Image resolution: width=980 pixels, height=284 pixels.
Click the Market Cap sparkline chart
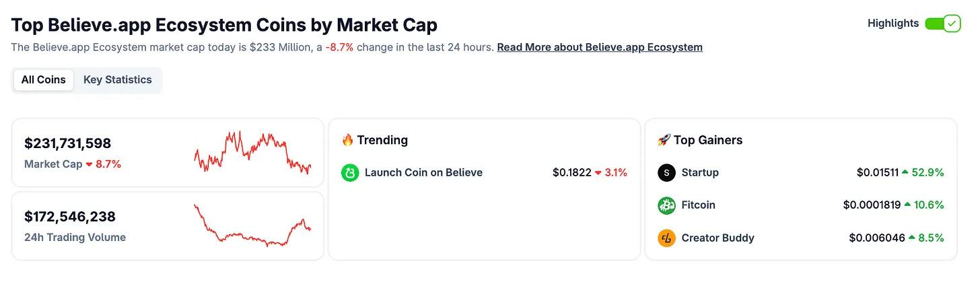click(253, 153)
